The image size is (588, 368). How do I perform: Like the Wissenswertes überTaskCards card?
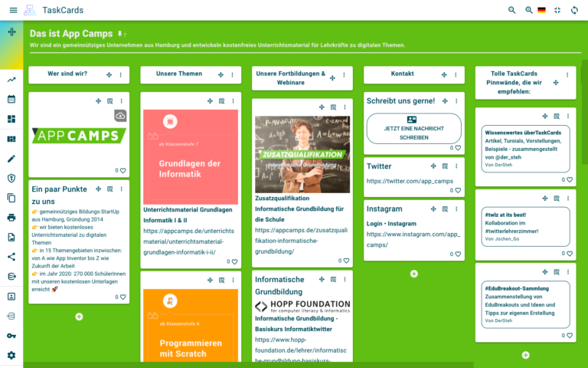click(x=570, y=180)
